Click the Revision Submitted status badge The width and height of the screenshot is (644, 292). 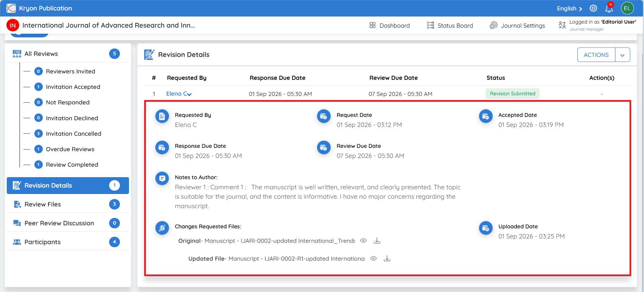[x=512, y=94]
